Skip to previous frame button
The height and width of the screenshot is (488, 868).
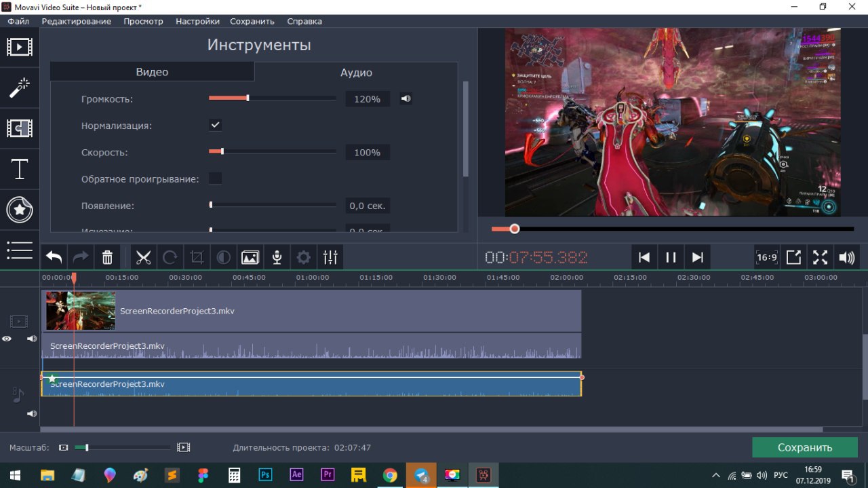[644, 257]
